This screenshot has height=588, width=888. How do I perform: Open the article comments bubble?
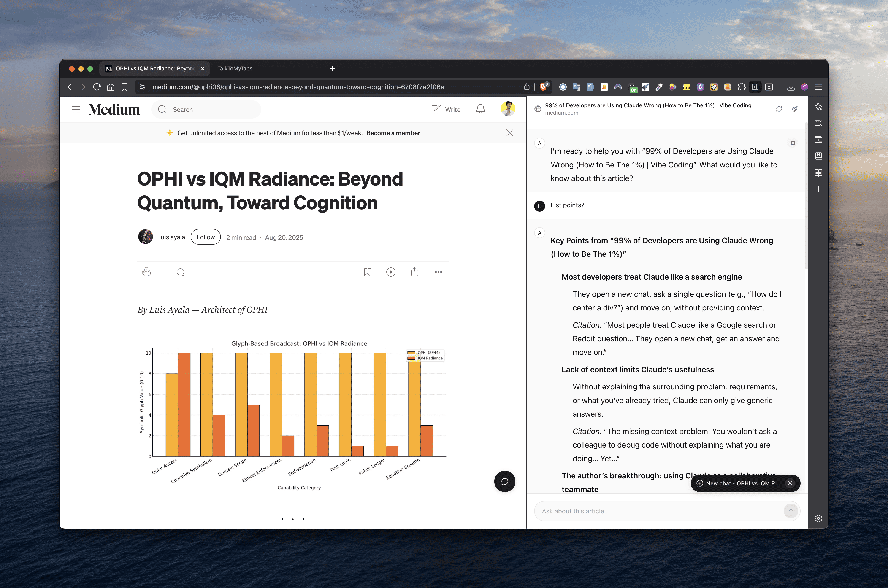(180, 272)
